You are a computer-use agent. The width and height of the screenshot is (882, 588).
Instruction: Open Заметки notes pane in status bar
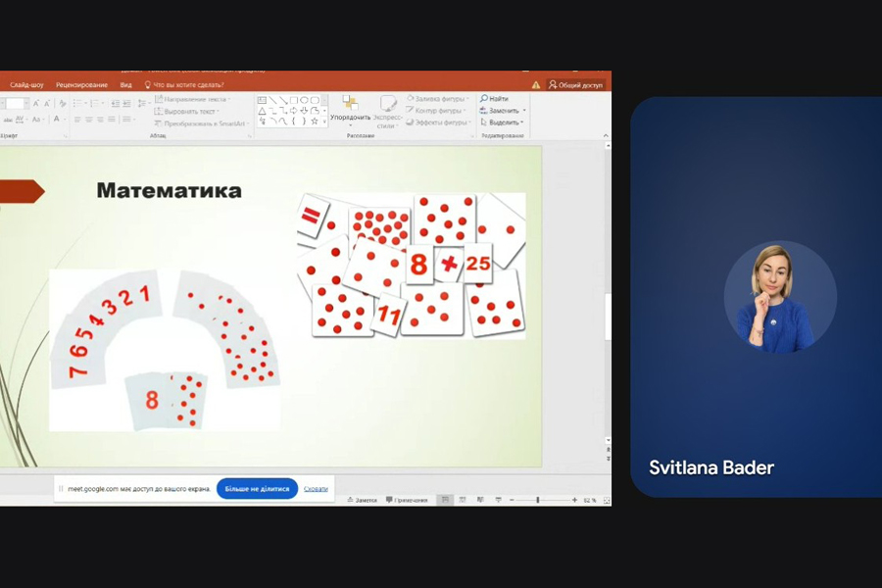pyautogui.click(x=362, y=500)
